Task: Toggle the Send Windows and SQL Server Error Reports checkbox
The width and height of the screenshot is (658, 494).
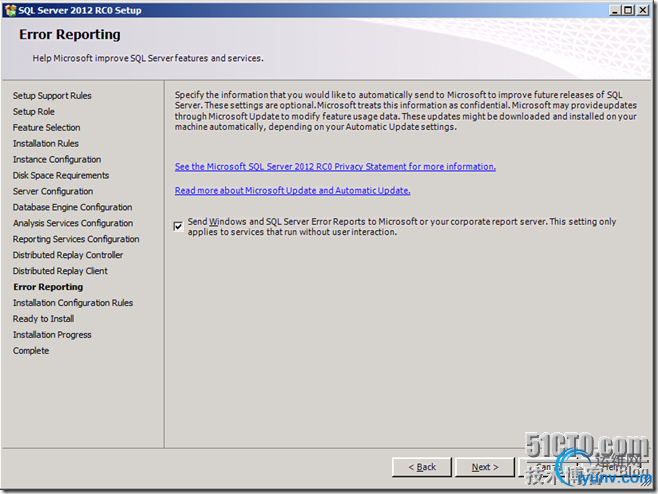Action: click(x=178, y=226)
